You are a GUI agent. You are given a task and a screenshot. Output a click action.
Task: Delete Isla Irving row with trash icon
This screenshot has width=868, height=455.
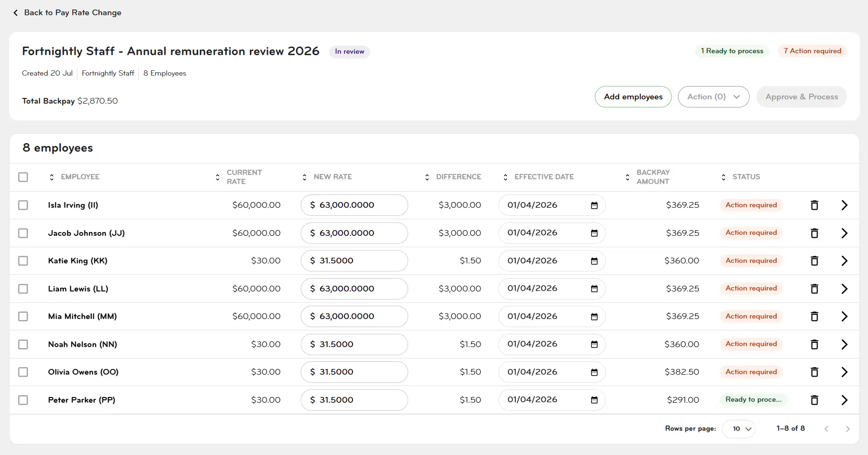(x=814, y=205)
